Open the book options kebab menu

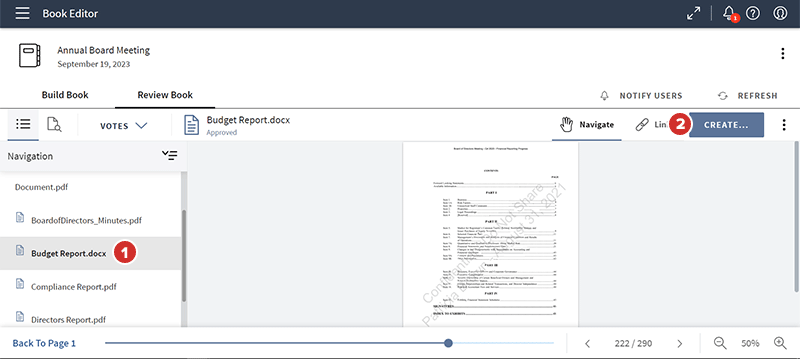[783, 54]
